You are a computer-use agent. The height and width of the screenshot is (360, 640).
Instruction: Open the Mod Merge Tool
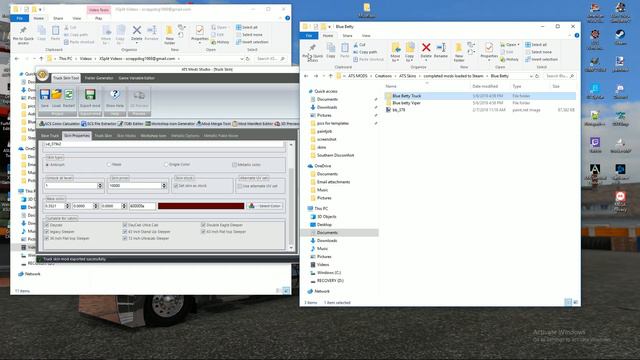[x=213, y=124]
